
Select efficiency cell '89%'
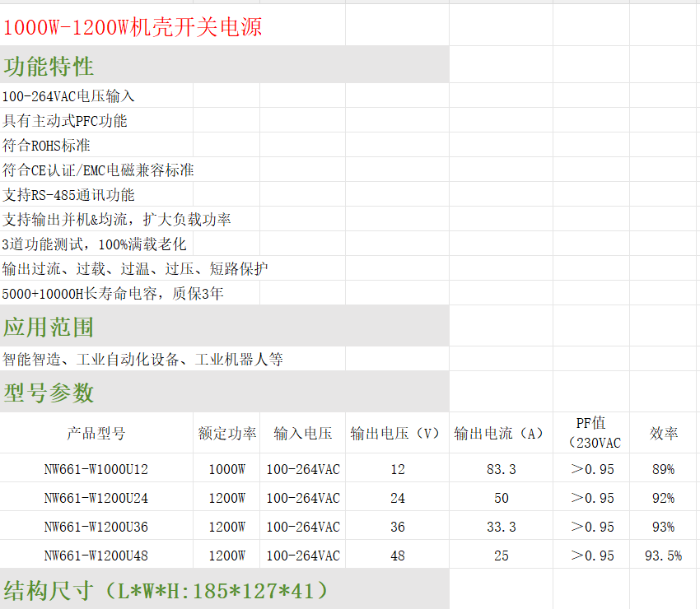coord(663,469)
